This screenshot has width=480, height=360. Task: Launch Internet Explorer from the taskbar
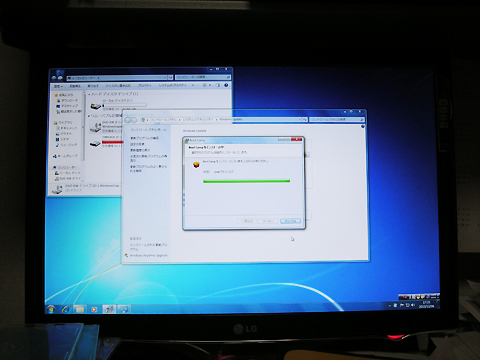(66, 310)
